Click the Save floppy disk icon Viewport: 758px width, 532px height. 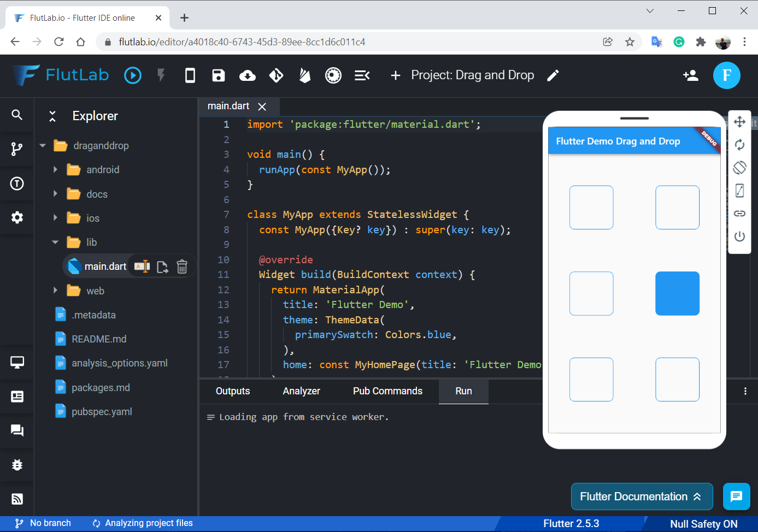pos(219,75)
